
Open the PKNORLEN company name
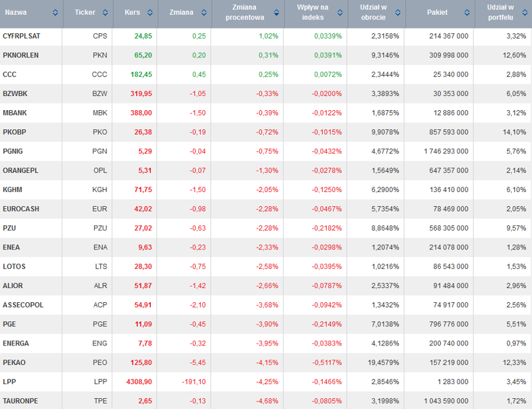pyautogui.click(x=21, y=55)
